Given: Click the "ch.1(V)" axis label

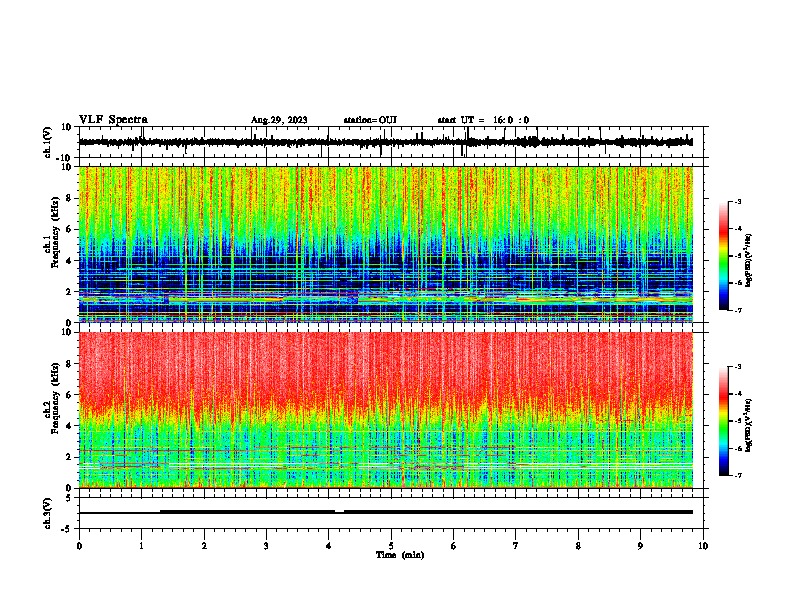Looking at the screenshot, I should click(48, 142).
